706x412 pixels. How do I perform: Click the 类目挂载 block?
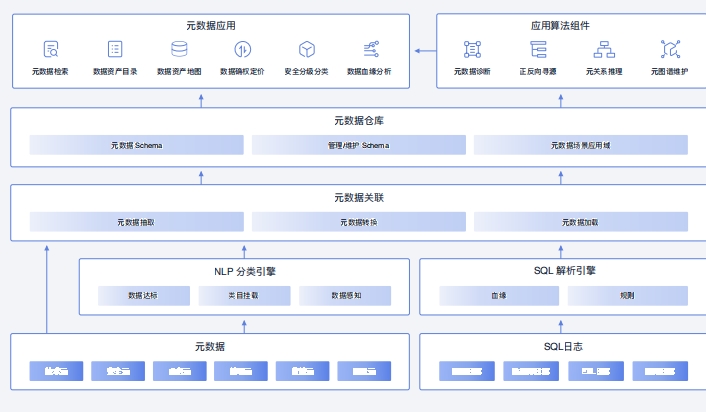pyautogui.click(x=244, y=296)
